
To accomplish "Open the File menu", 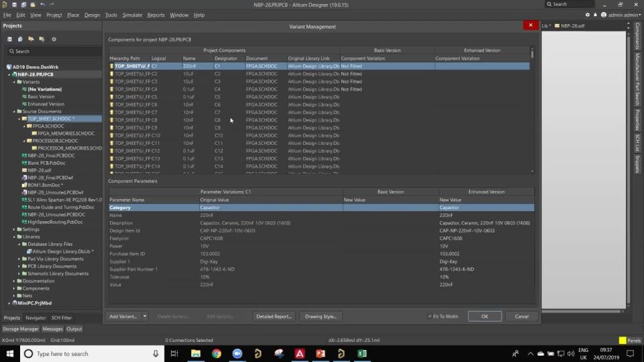I will click(7, 15).
